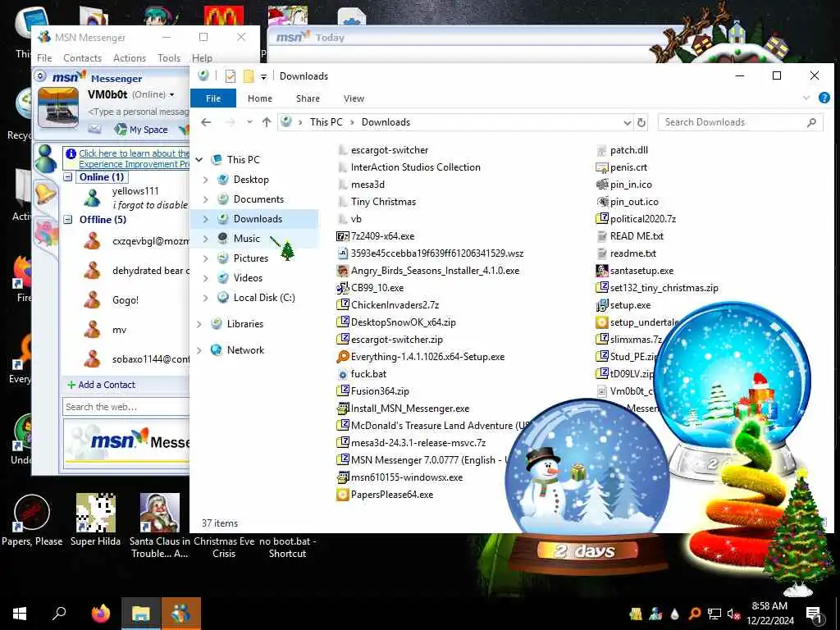Go up one folder level arrow
This screenshot has width=840, height=630.
[267, 122]
